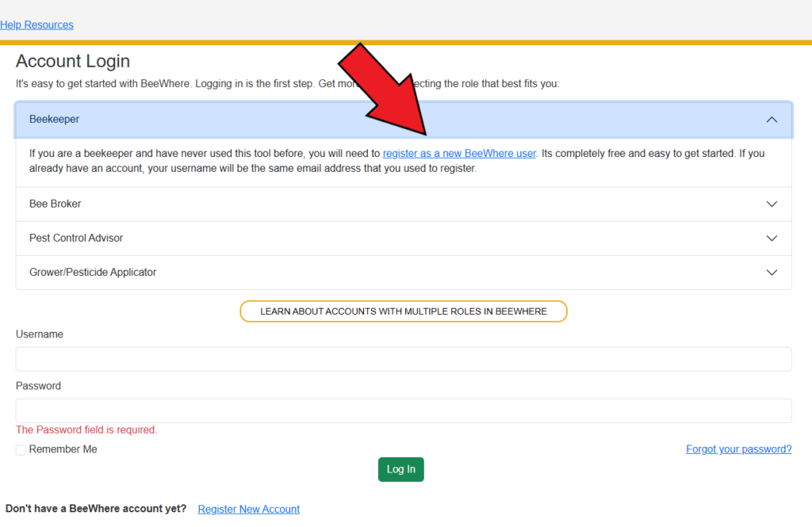Image resolution: width=812 pixels, height=527 pixels.
Task: Click the Forgot your password link
Action: pyautogui.click(x=738, y=449)
